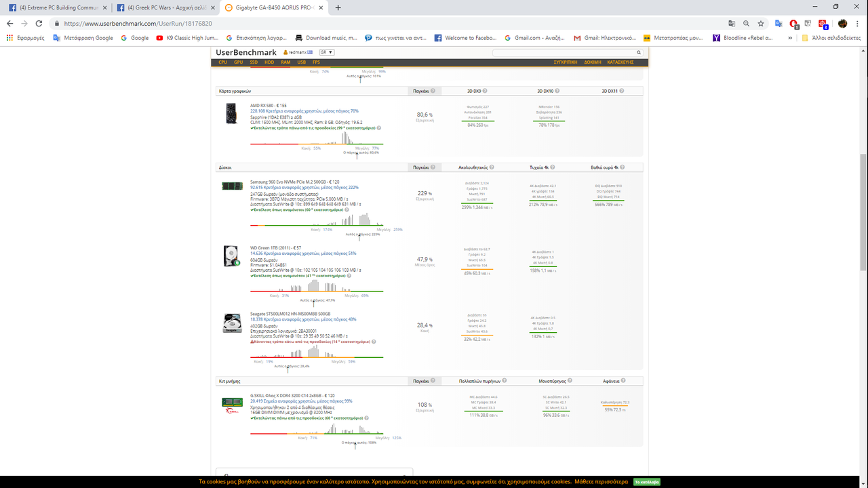The image size is (868, 488).
Task: Open the K9 Classic High Jum... bookmark
Action: point(188,38)
